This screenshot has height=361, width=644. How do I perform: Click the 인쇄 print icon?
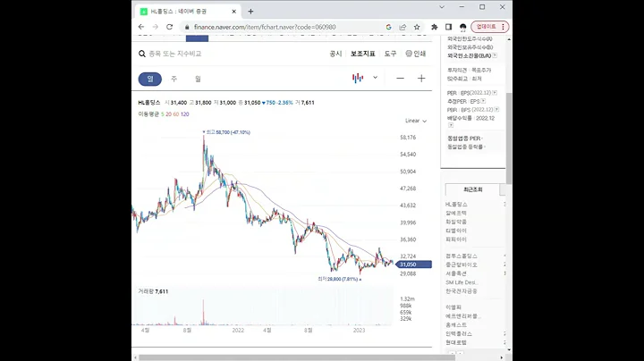415,54
